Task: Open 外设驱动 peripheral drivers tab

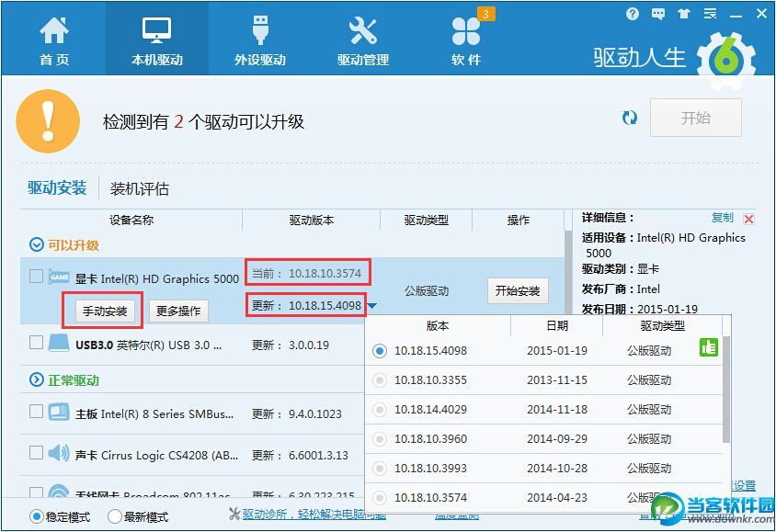Action: click(260, 40)
